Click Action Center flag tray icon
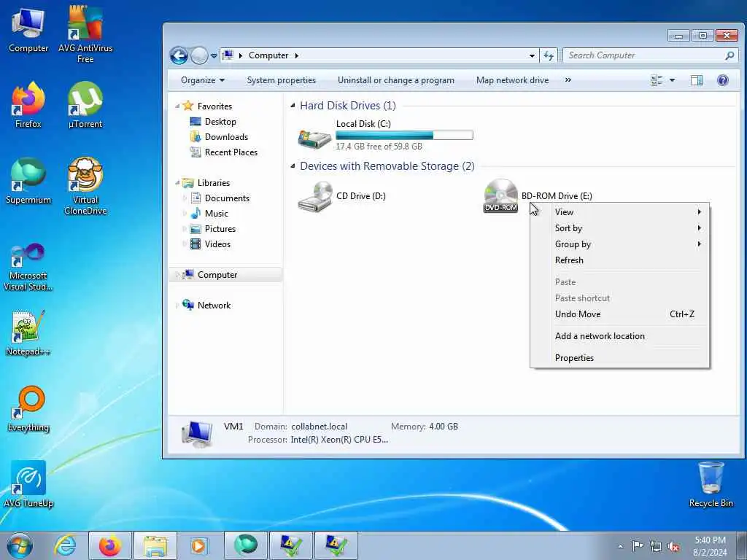Viewport: 747px width, 560px height. point(637,546)
